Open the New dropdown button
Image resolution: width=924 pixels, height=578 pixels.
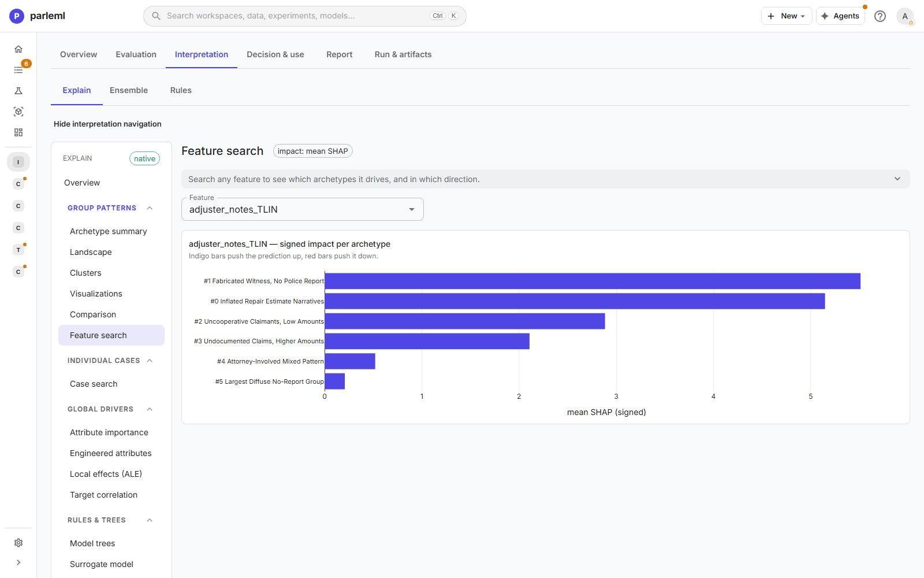[x=787, y=16]
